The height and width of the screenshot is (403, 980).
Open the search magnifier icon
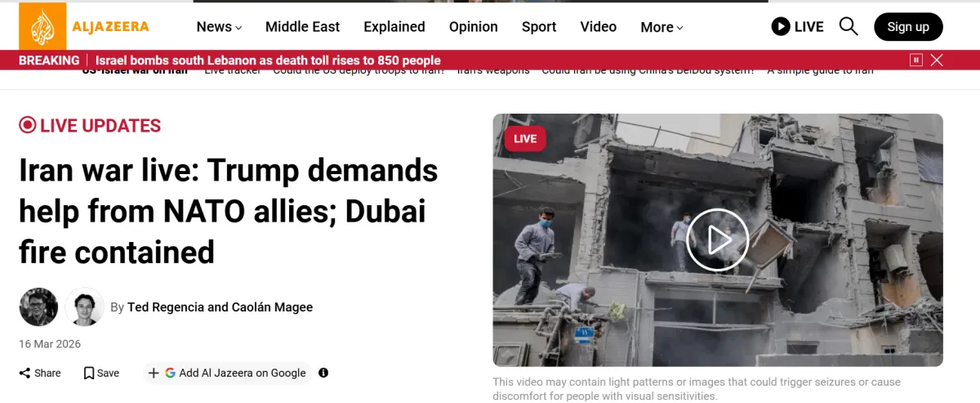849,27
